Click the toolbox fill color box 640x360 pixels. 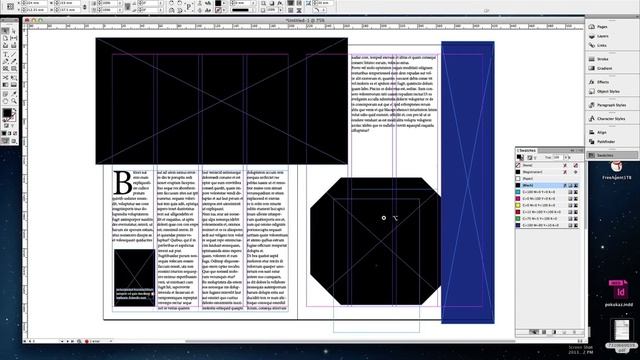tap(7, 113)
